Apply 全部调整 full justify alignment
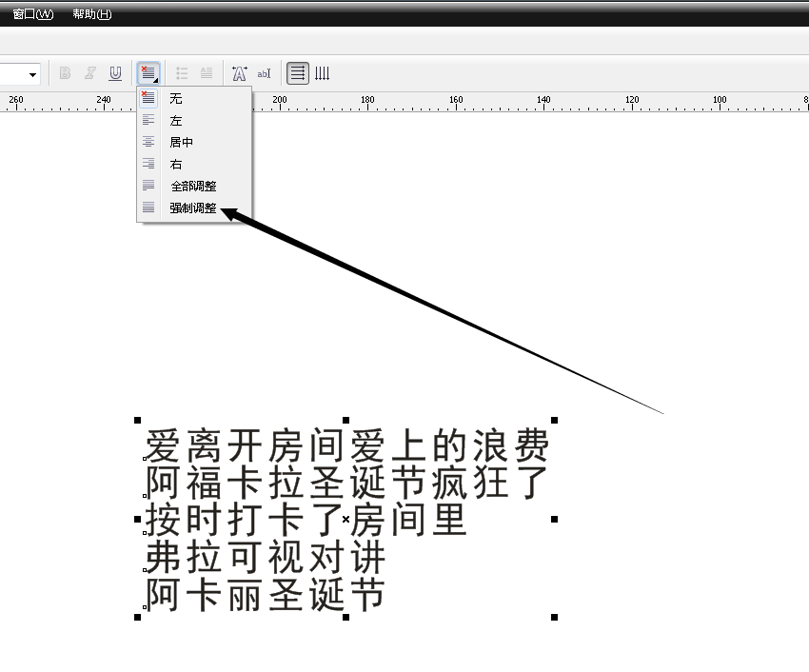 (x=194, y=186)
